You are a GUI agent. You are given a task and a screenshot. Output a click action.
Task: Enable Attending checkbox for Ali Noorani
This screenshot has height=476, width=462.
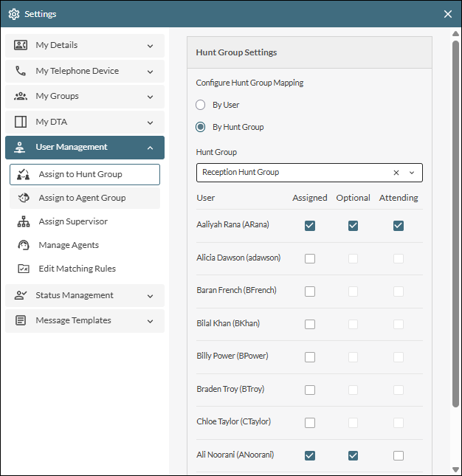(399, 455)
